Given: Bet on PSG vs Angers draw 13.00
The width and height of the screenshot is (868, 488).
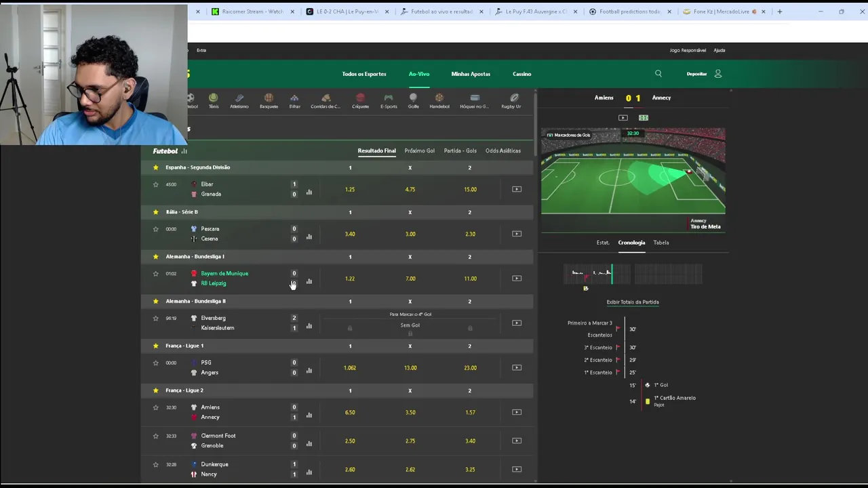Looking at the screenshot, I should pyautogui.click(x=410, y=368).
